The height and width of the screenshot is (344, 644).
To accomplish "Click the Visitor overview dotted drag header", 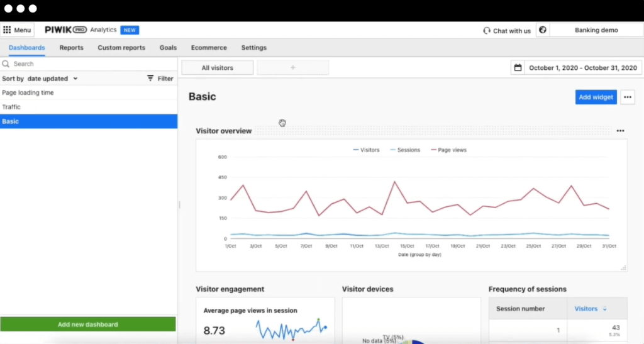I will coord(434,131).
